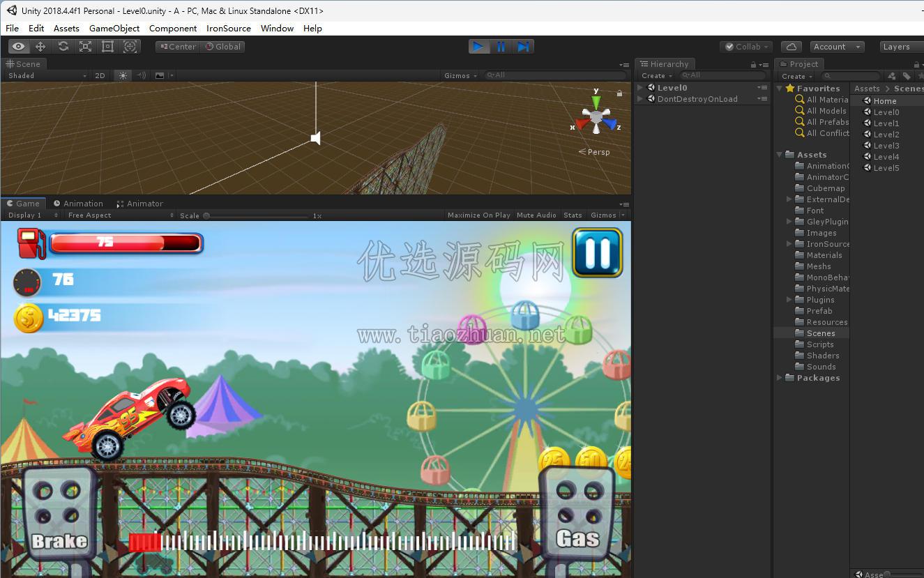Open Layers dropdown

pyautogui.click(x=901, y=47)
